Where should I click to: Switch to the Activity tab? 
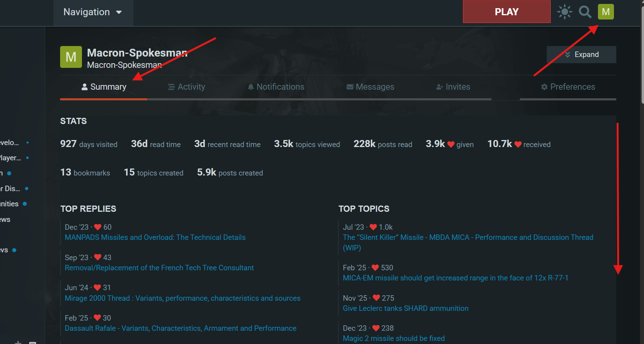[187, 87]
